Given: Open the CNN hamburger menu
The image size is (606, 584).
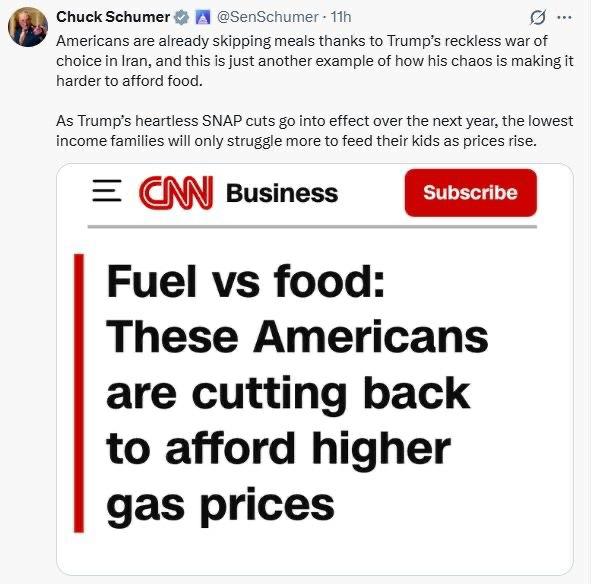Looking at the screenshot, I should [x=107, y=192].
